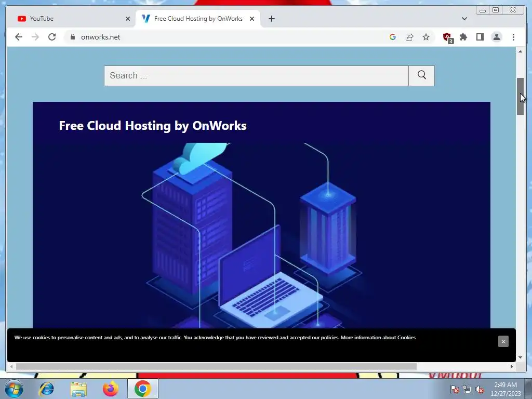Go back to the previous page
Screen dimensions: 532x399
point(19,37)
